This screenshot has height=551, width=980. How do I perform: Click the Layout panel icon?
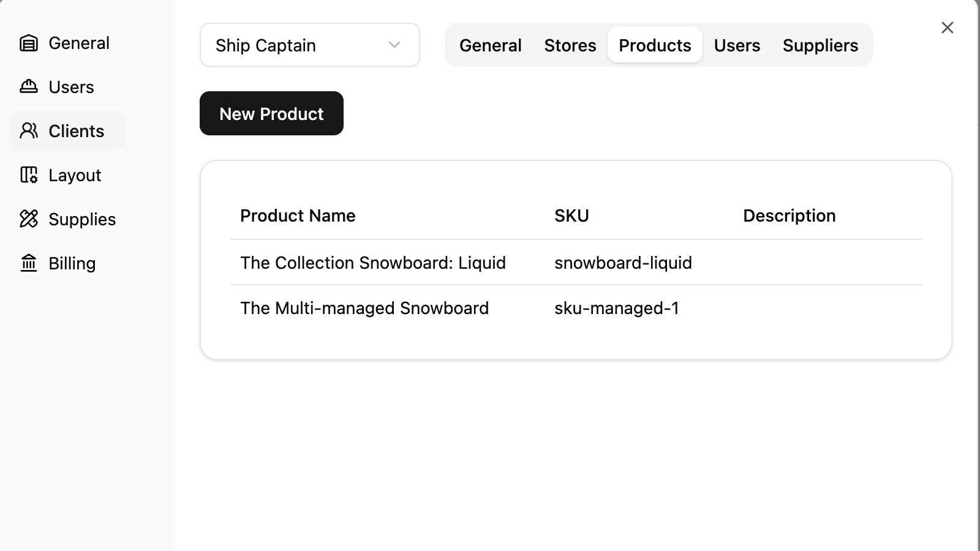coord(28,175)
